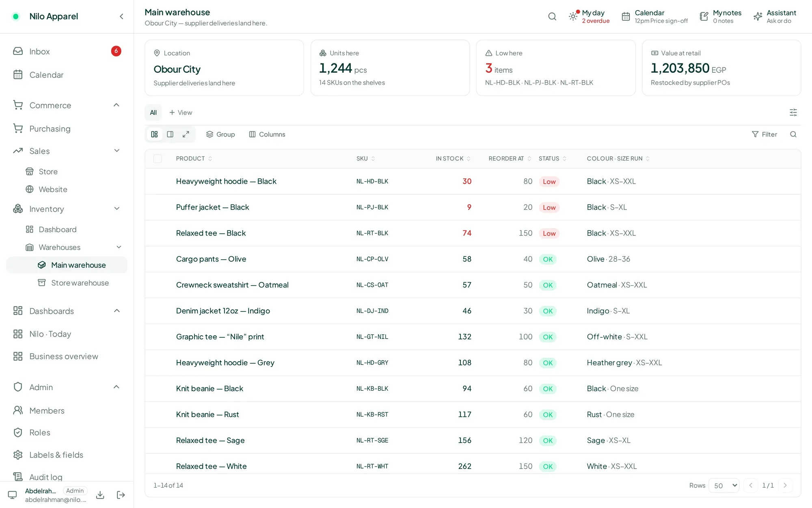
Task: Open the search magnifier in the header
Action: [552, 16]
